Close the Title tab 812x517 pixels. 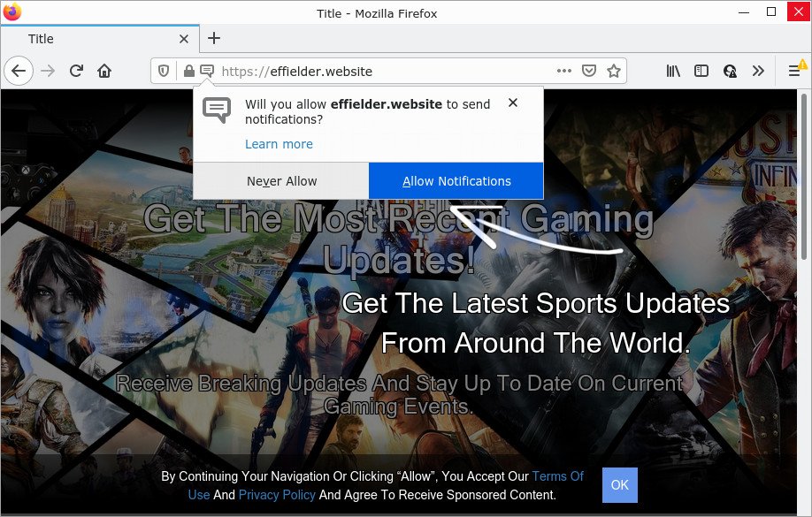click(x=184, y=39)
